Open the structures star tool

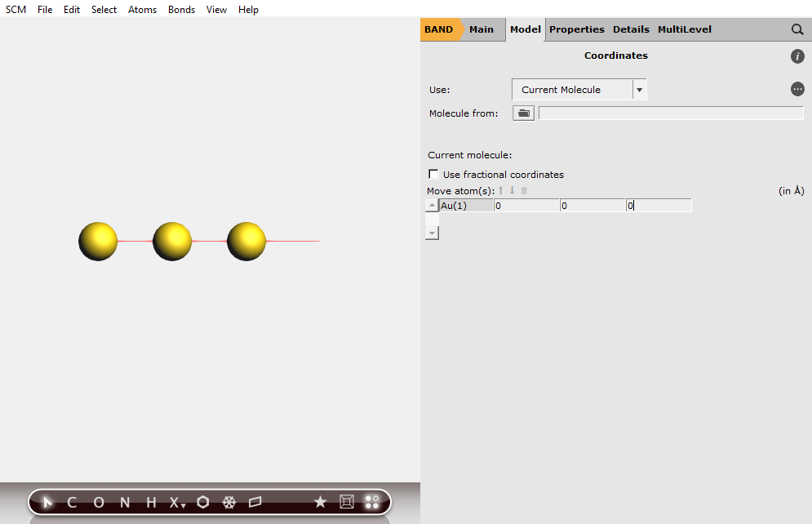tap(320, 502)
